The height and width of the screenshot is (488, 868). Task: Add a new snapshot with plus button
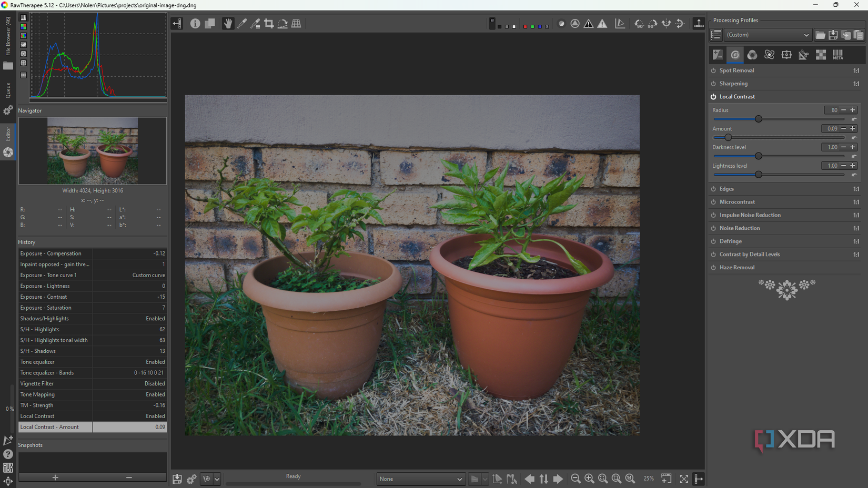(x=55, y=477)
